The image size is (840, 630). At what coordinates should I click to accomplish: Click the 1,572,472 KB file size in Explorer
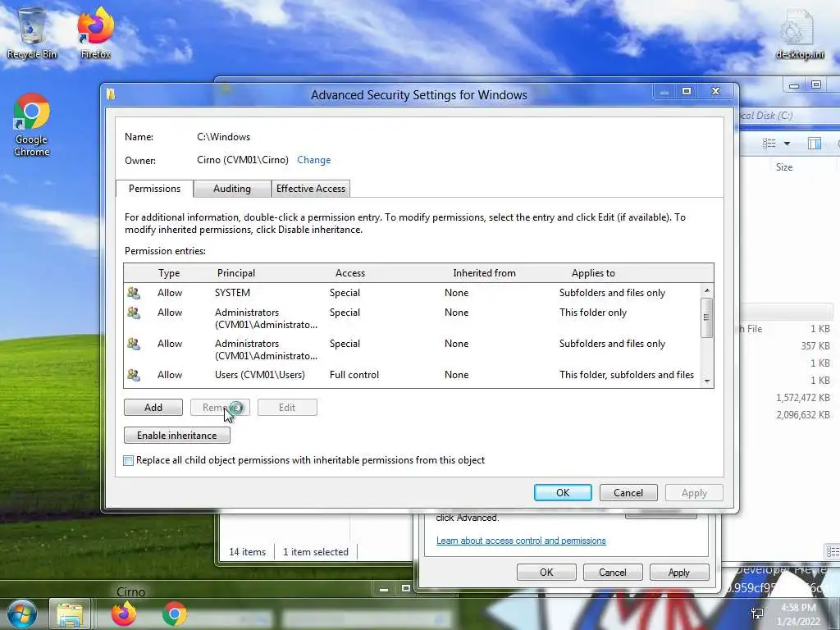click(x=802, y=398)
